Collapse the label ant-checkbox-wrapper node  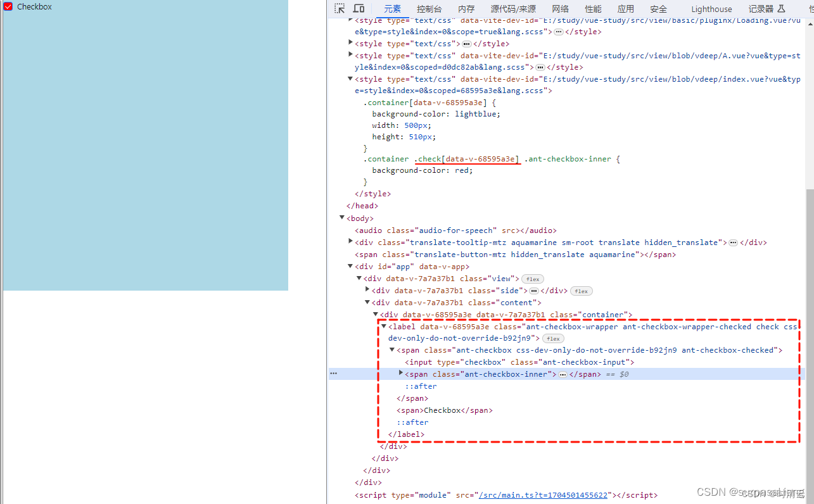click(x=384, y=326)
